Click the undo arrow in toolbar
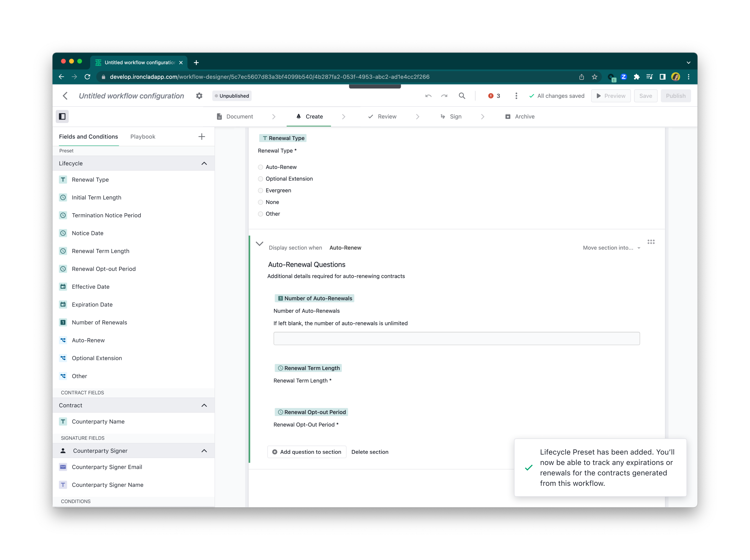750x560 pixels. tap(428, 96)
